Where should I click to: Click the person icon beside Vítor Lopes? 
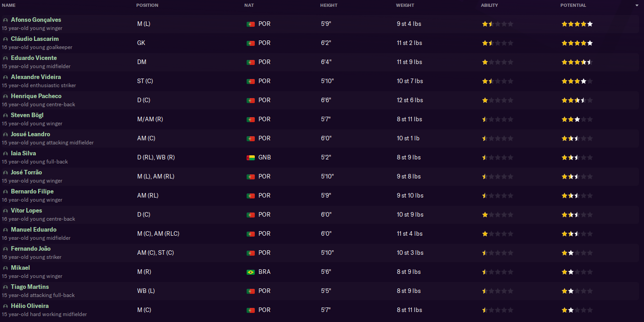point(5,211)
